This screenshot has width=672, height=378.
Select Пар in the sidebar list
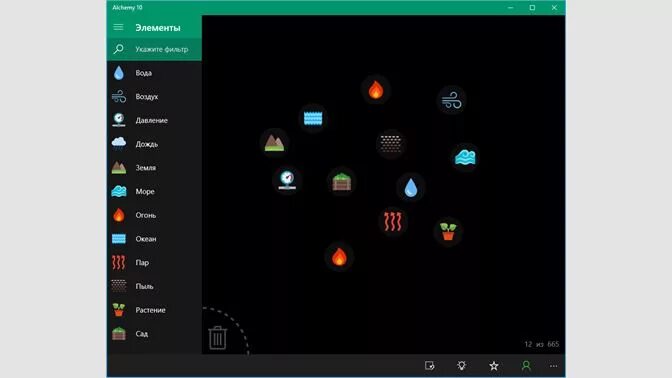(x=154, y=262)
